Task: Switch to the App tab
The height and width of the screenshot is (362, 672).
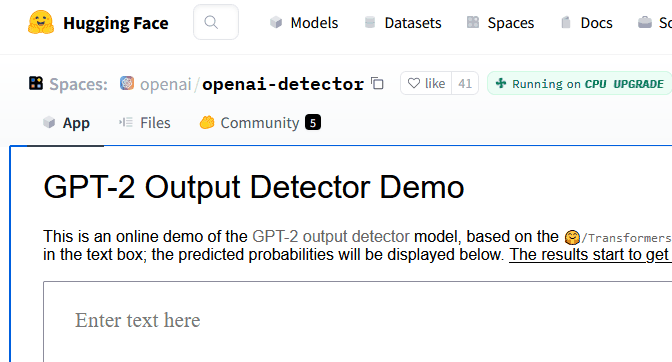Action: tap(66, 123)
